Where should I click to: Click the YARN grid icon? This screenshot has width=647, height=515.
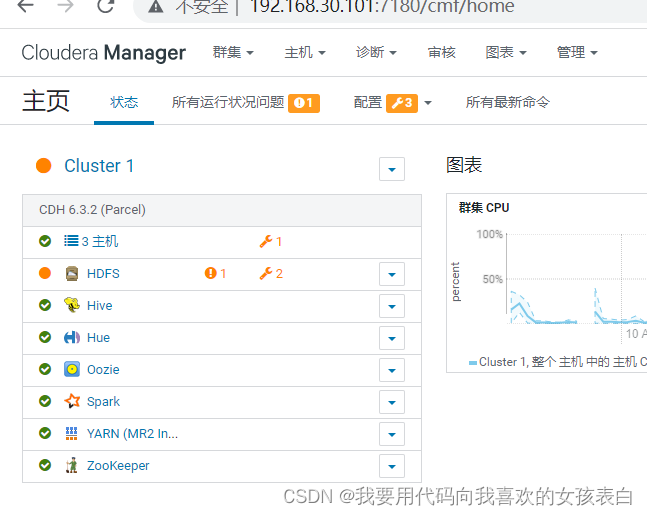click(71, 433)
